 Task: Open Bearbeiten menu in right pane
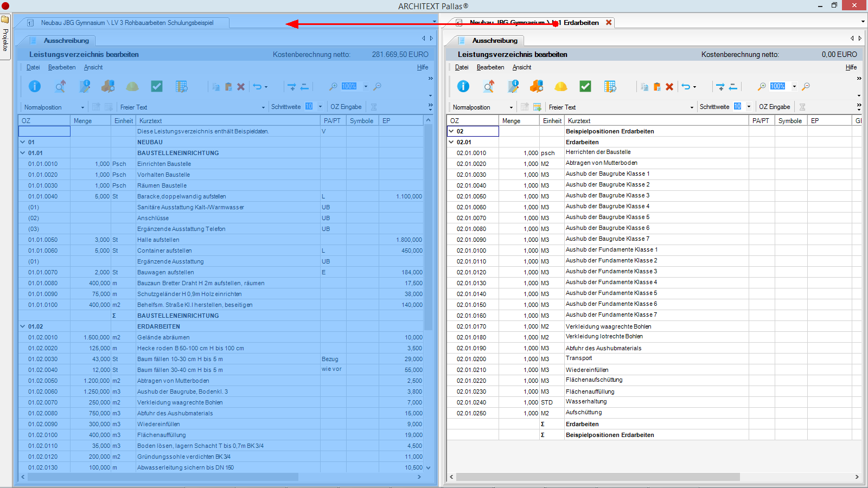(490, 67)
